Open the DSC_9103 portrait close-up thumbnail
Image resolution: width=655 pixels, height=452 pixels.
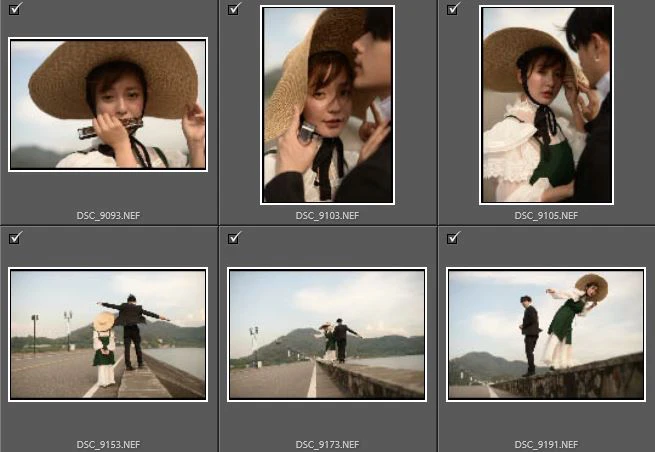[327, 104]
